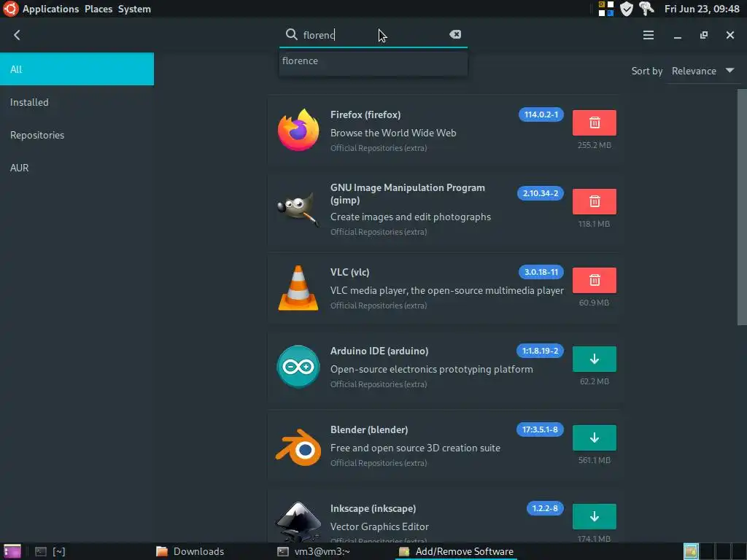Go back using the back arrow
The image size is (747, 560).
[x=18, y=35]
